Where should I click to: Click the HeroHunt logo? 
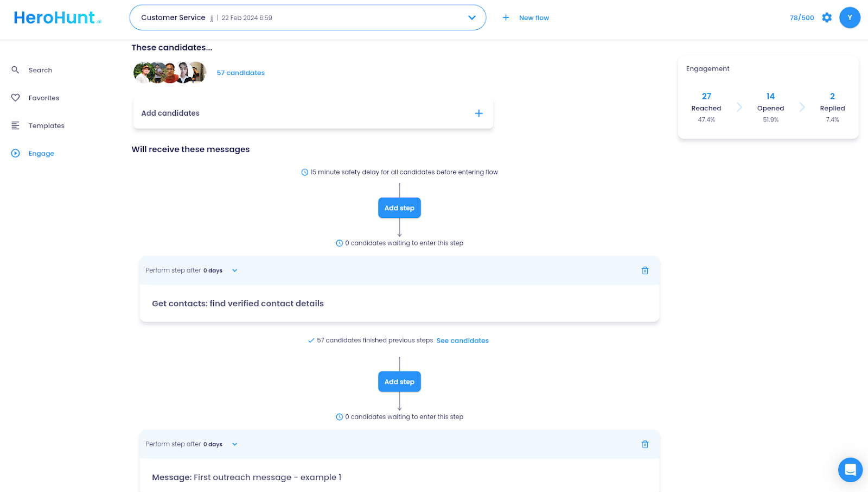click(x=57, y=18)
